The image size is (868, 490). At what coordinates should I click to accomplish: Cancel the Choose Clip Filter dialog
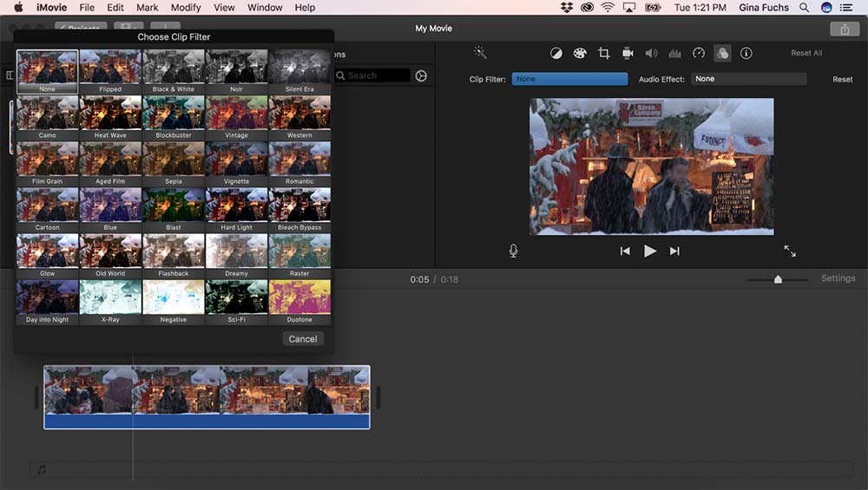pyautogui.click(x=303, y=339)
